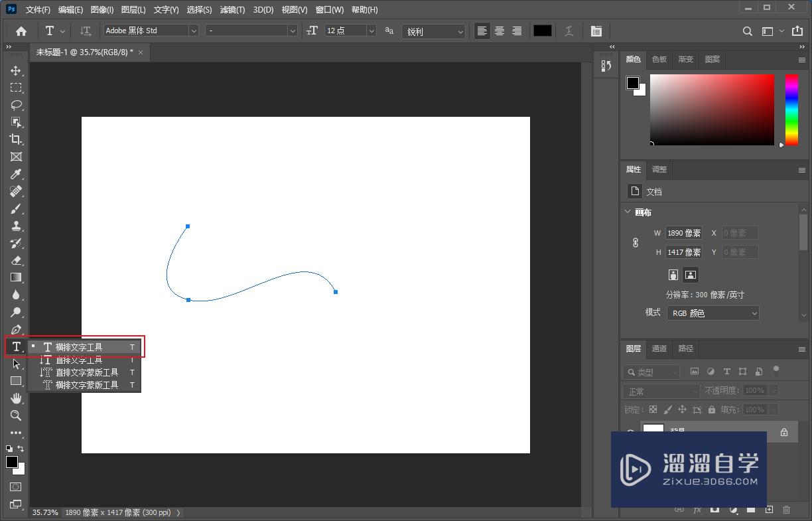Select the Dodge tool
The height and width of the screenshot is (521, 812).
(x=16, y=312)
